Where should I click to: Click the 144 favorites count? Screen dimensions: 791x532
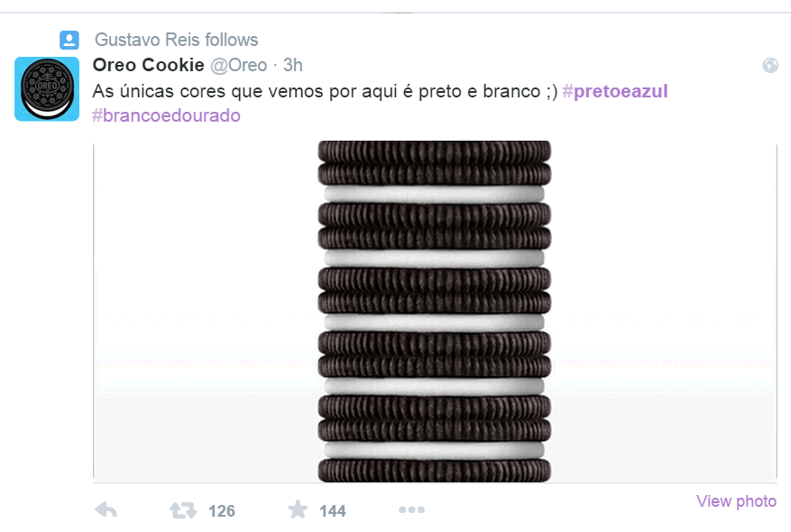(x=333, y=511)
